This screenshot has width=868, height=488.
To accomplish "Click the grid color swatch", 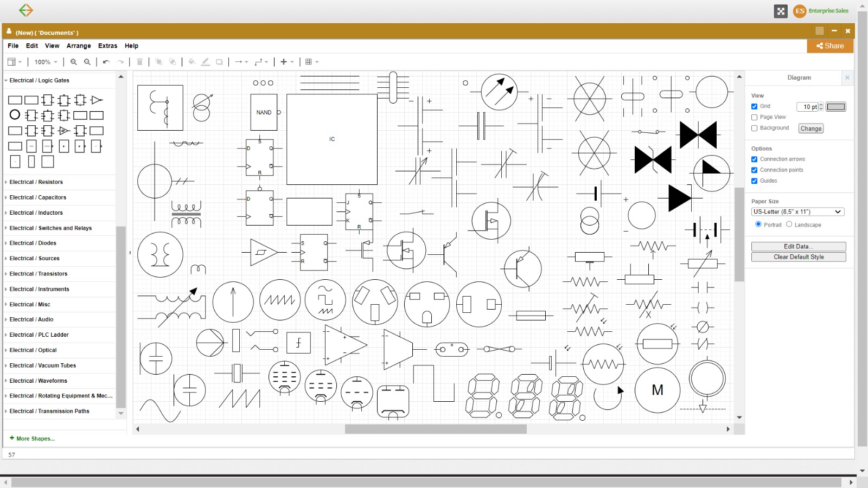I will tap(836, 107).
